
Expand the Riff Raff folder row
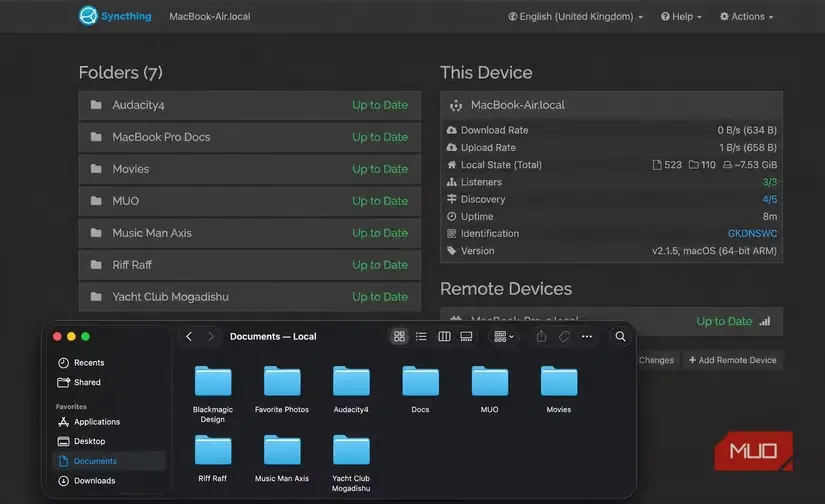click(x=249, y=265)
